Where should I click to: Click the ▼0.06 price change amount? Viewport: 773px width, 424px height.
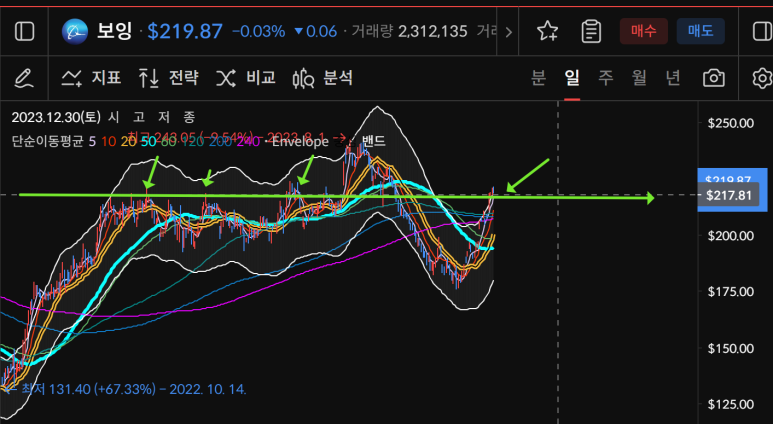(316, 32)
